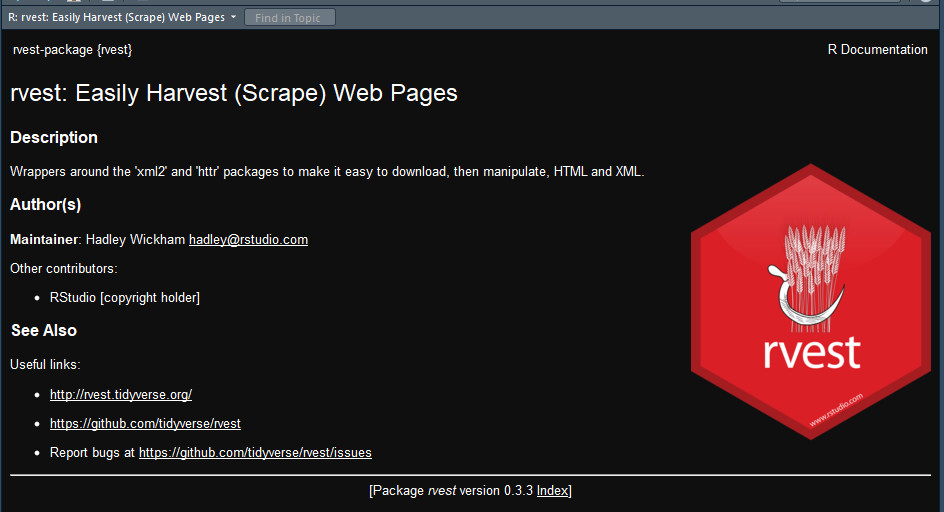Click the 'RStudio [copyright holder]' list item
The image size is (944, 512).
125,298
